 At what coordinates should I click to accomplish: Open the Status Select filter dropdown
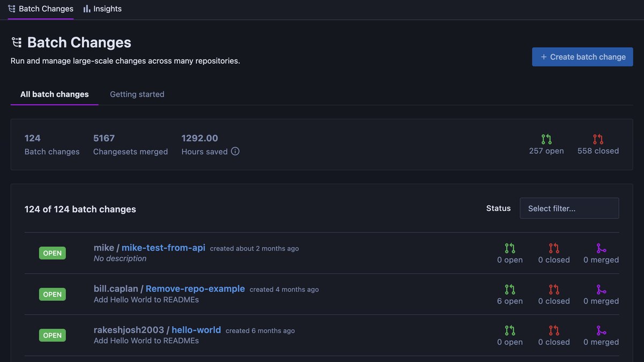tap(569, 208)
